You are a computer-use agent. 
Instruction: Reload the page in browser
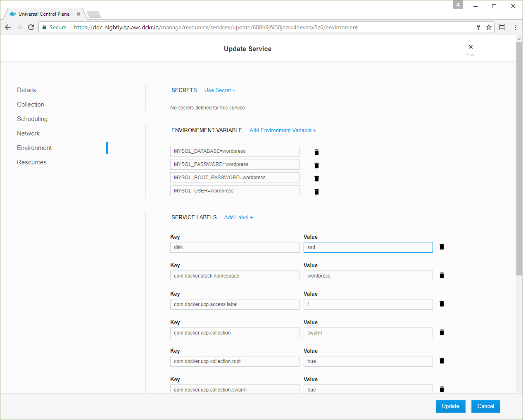[x=31, y=27]
